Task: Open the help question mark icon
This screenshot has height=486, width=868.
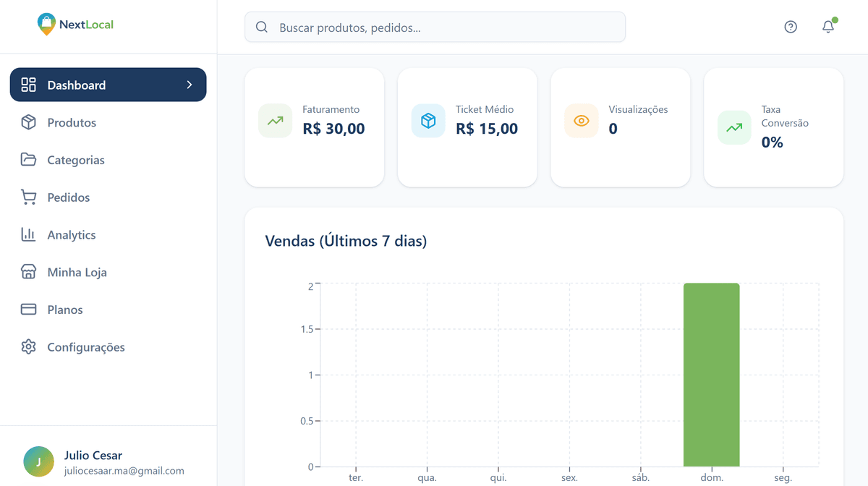Action: pos(791,26)
